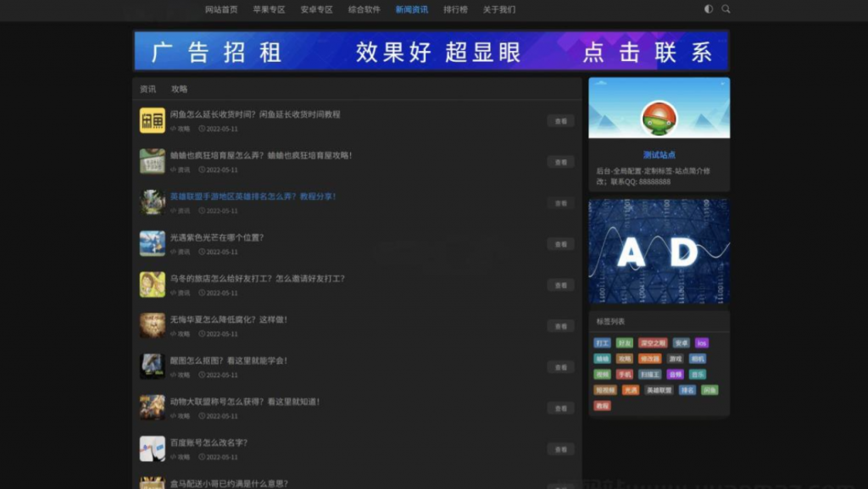Image resolution: width=868 pixels, height=489 pixels.
Task: Switch to the 资讯 tab
Action: click(x=148, y=88)
